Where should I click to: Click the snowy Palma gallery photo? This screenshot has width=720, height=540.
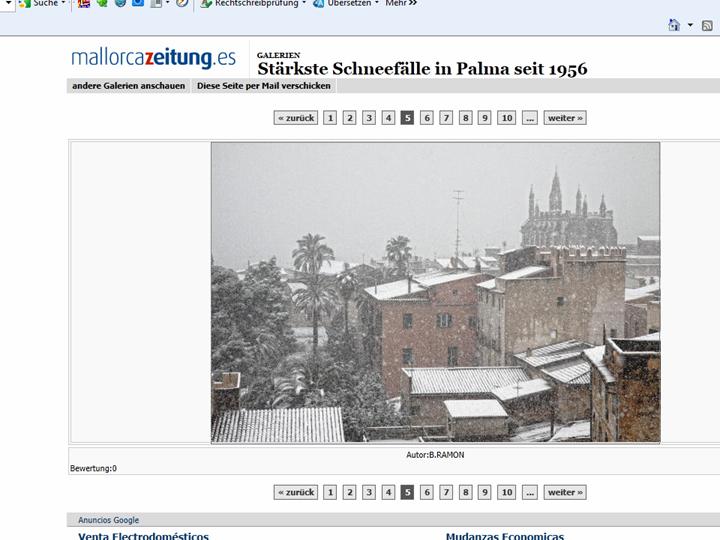[435, 292]
